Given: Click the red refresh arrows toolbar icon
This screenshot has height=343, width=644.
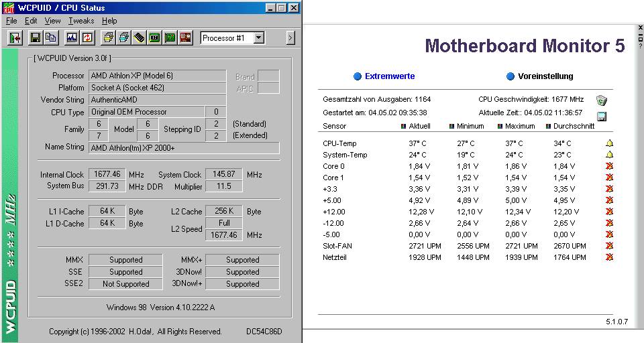Looking at the screenshot, I should [87, 38].
